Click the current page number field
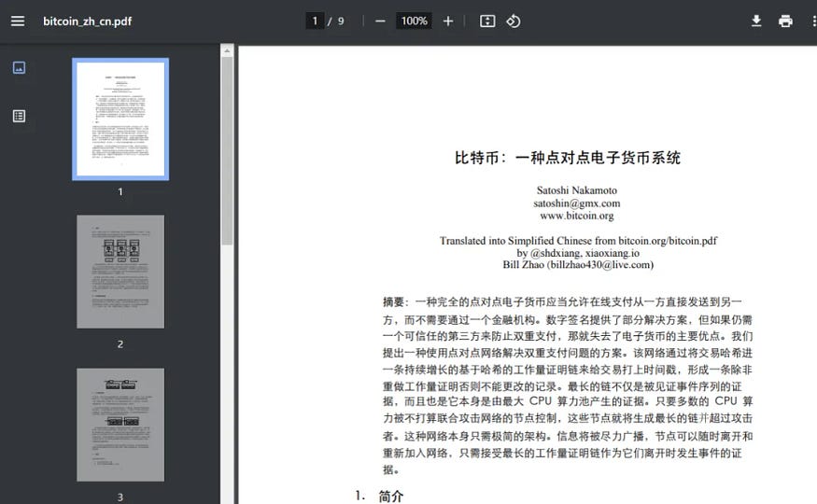Viewport: 817px width, 504px height. click(316, 21)
